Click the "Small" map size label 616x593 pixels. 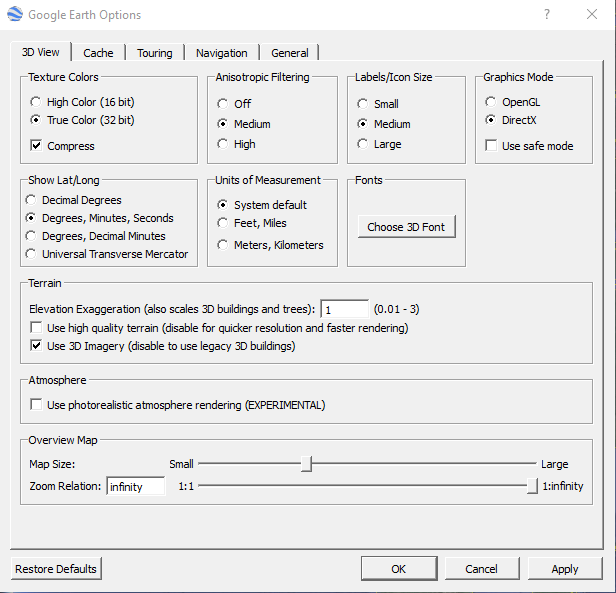click(x=181, y=464)
